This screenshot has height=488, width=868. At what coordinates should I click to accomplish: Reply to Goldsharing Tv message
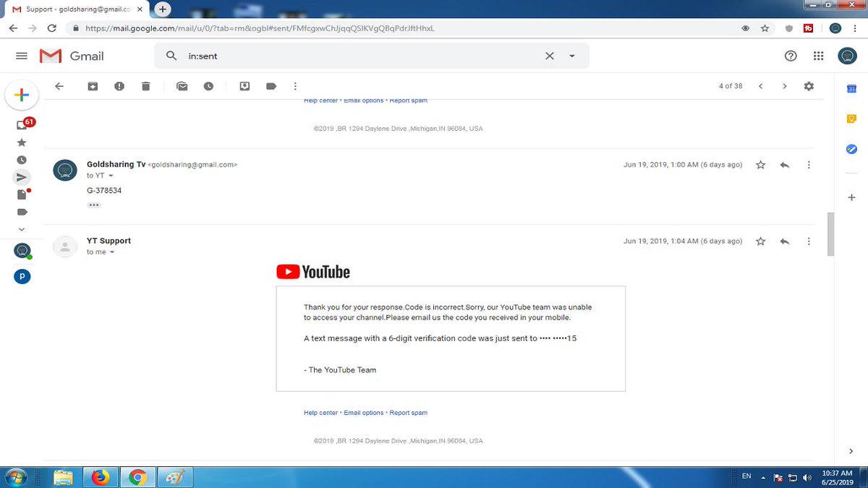[x=784, y=165]
